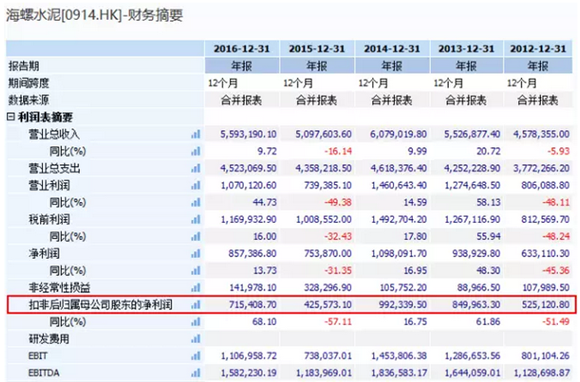Open chart icon for 营业总收入 row
The image size is (580, 382).
196,134
